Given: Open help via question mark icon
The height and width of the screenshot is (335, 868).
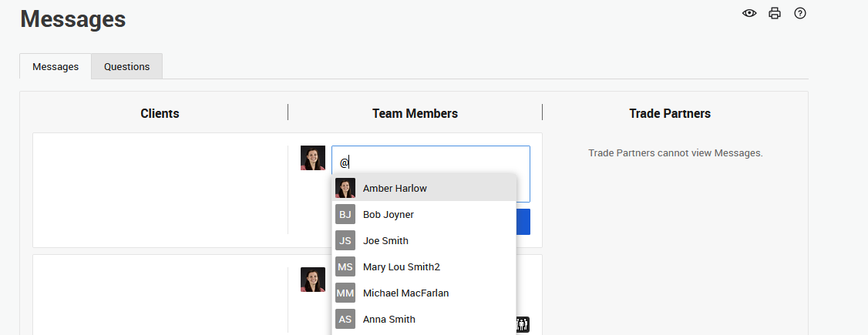Looking at the screenshot, I should point(800,13).
